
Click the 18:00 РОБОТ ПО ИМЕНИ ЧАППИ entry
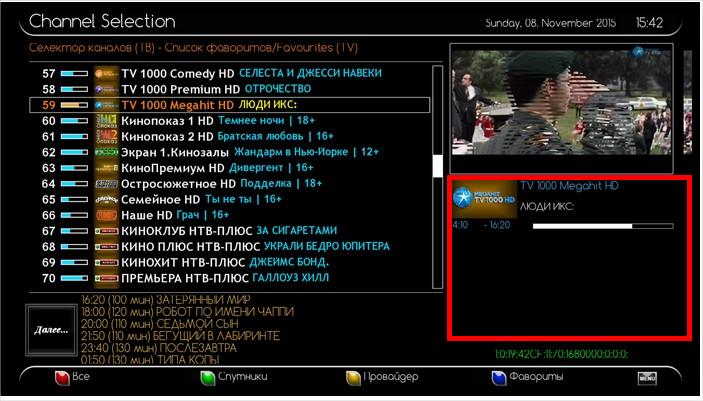pyautogui.click(x=187, y=312)
